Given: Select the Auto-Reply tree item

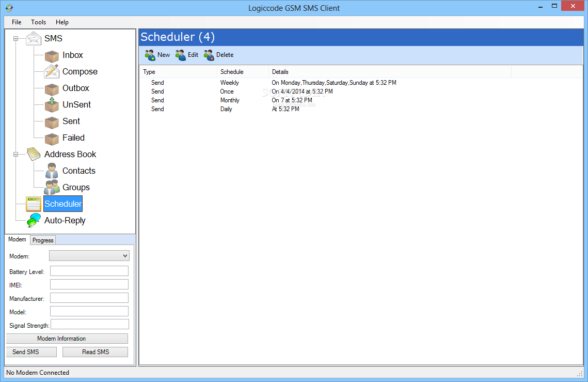Looking at the screenshot, I should (x=65, y=221).
